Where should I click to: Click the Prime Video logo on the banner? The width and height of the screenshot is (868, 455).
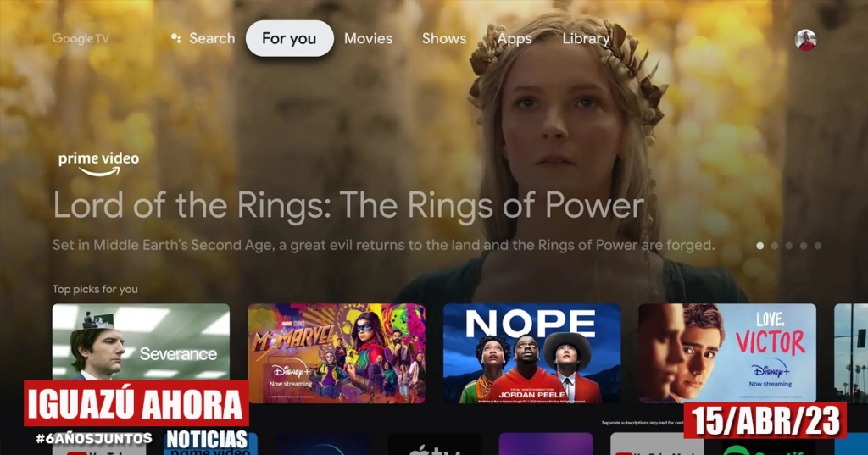click(x=98, y=164)
